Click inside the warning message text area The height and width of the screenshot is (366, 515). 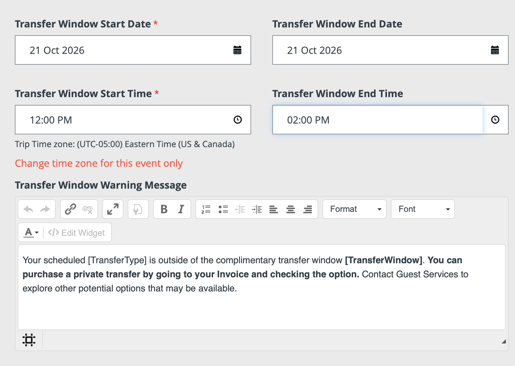tap(262, 287)
